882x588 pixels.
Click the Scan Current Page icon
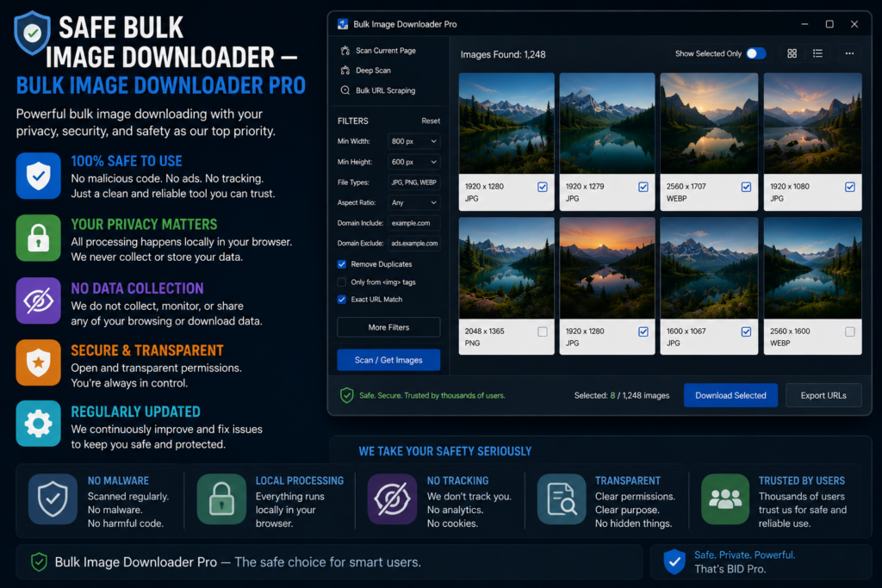click(345, 51)
